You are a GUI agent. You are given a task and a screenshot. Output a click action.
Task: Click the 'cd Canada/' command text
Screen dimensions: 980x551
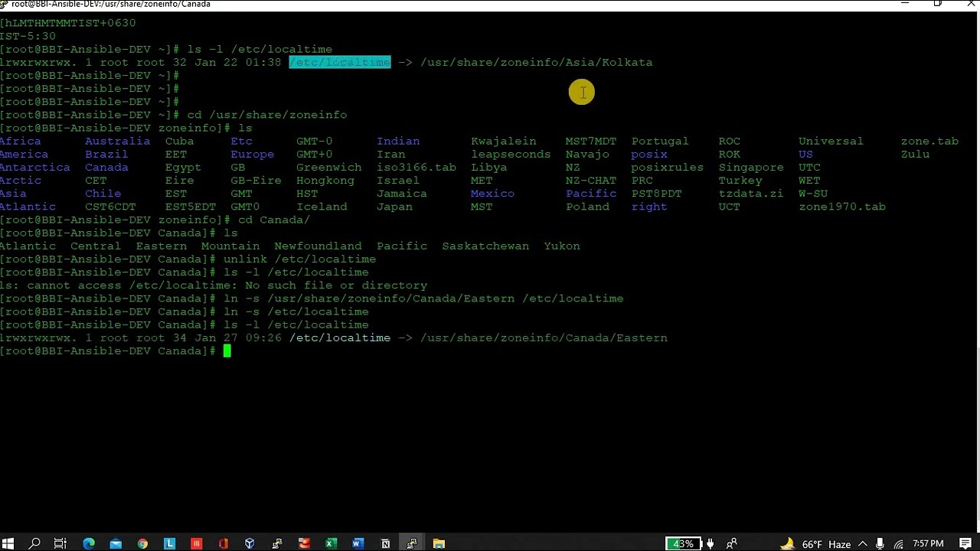click(x=274, y=220)
